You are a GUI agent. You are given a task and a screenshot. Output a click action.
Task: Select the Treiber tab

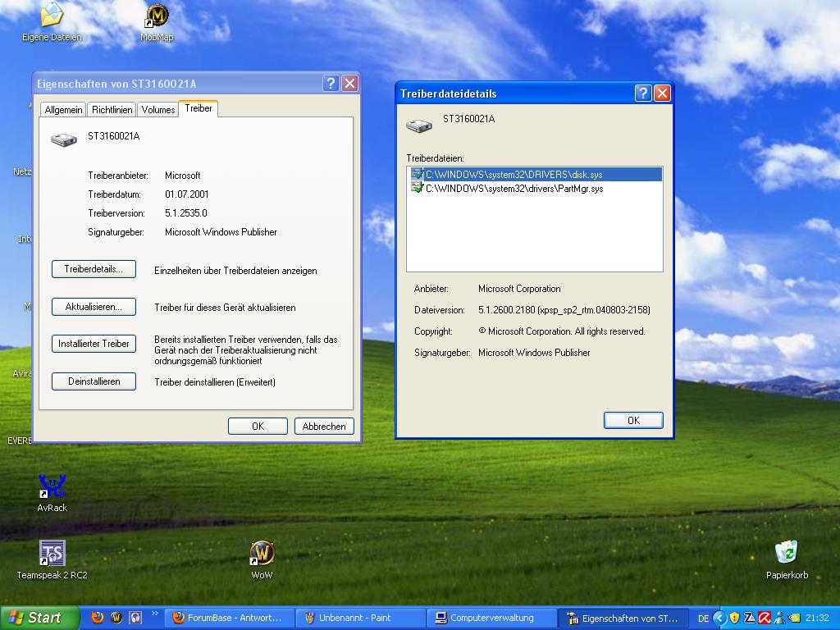coord(199,108)
